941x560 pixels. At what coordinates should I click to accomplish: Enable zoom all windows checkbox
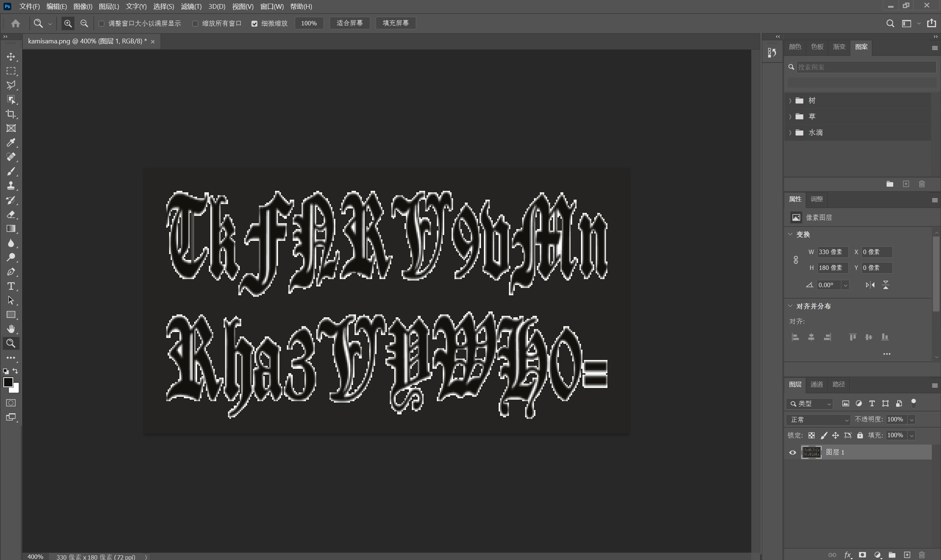pos(195,24)
